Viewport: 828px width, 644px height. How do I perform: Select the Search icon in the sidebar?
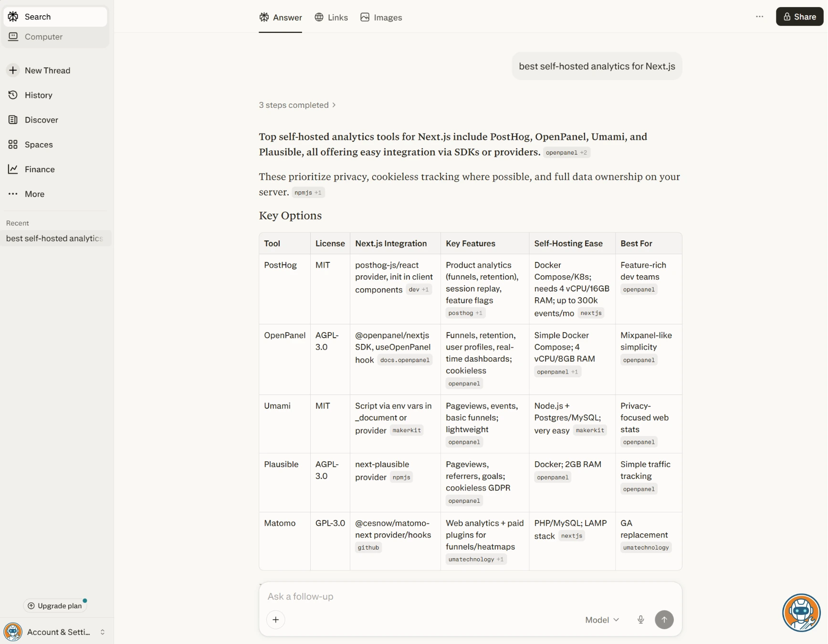(13, 17)
